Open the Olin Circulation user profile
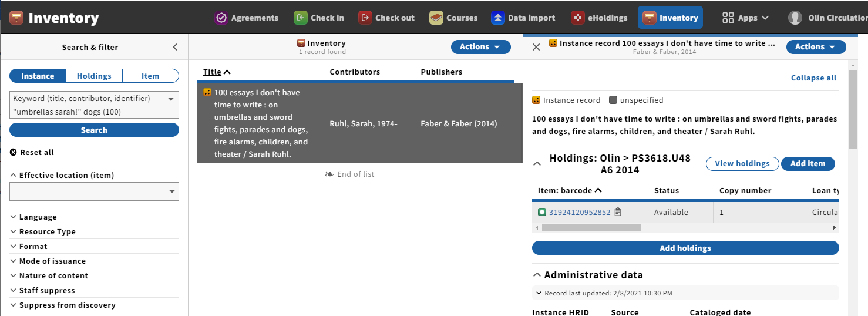This screenshot has width=868, height=316. pyautogui.click(x=827, y=18)
